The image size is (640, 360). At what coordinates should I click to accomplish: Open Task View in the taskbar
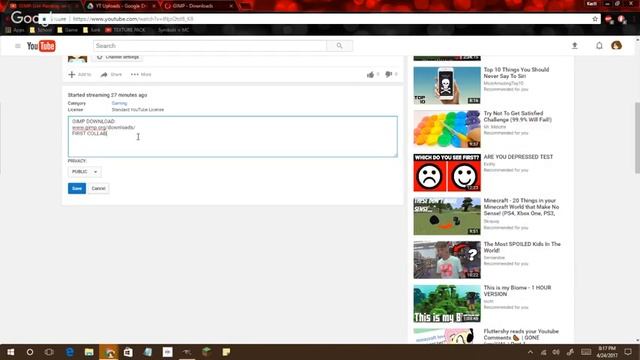click(49, 352)
